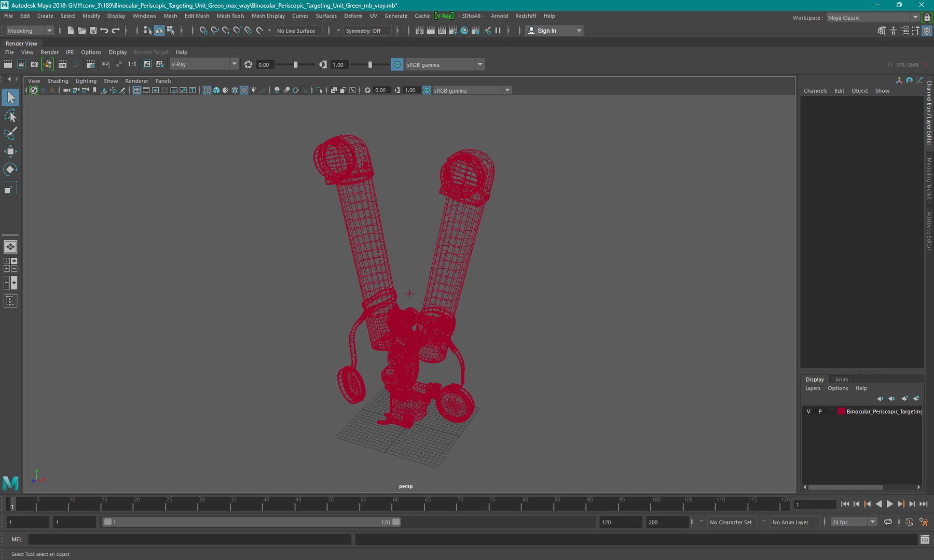Go to start of playback range
This screenshot has height=560, width=934.
pyautogui.click(x=845, y=504)
